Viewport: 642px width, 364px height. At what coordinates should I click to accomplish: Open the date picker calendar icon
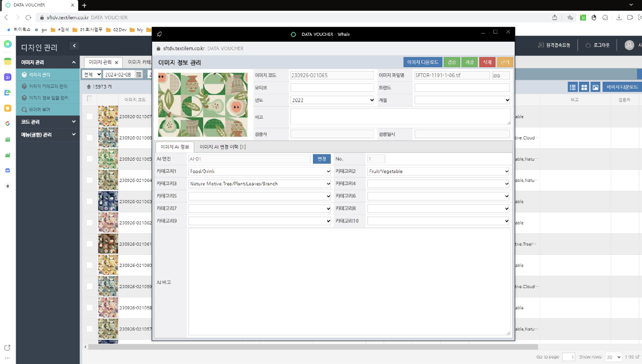139,74
